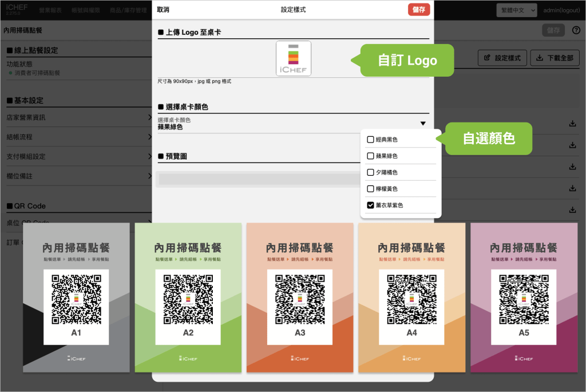586x392 pixels.
Task: Click the fourth download icon in the right list
Action: tap(572, 188)
